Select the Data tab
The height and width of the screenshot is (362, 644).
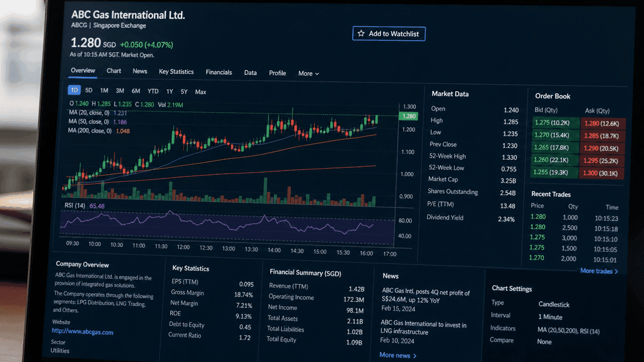(251, 72)
